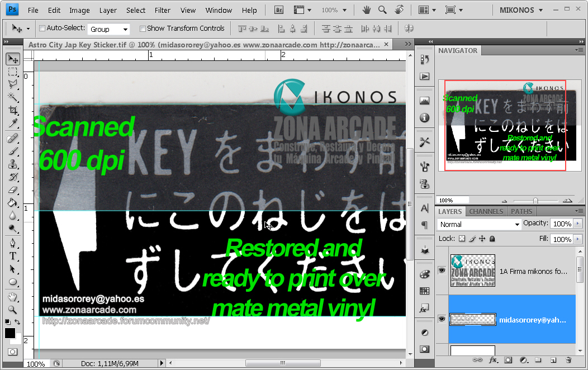588x370 pixels.
Task: Enable Show Transform Controls
Action: pyautogui.click(x=143, y=28)
